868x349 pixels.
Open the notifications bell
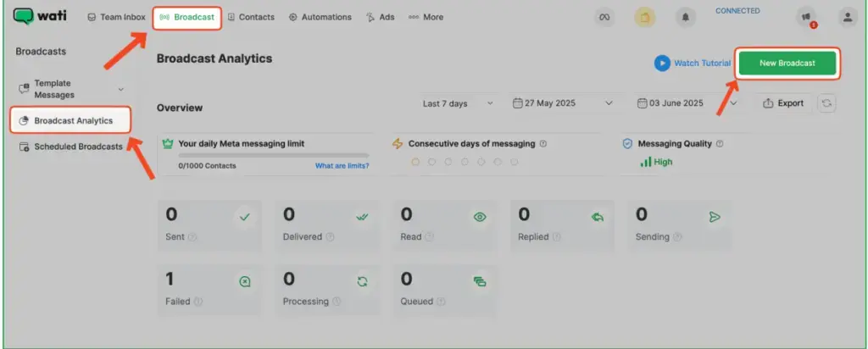point(685,18)
